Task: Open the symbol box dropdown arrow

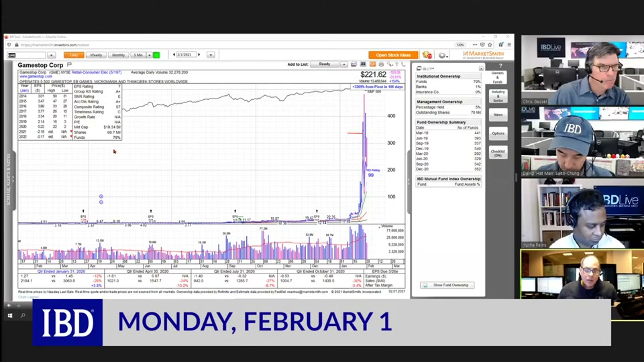Action: click(52, 55)
